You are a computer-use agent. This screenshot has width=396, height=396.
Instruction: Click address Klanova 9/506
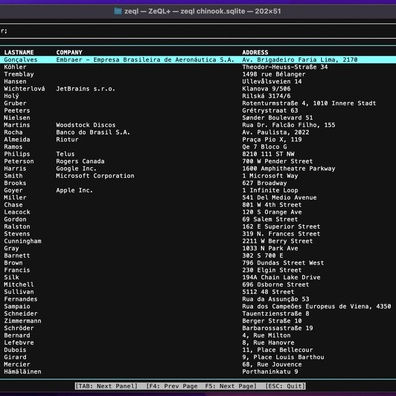click(266, 89)
